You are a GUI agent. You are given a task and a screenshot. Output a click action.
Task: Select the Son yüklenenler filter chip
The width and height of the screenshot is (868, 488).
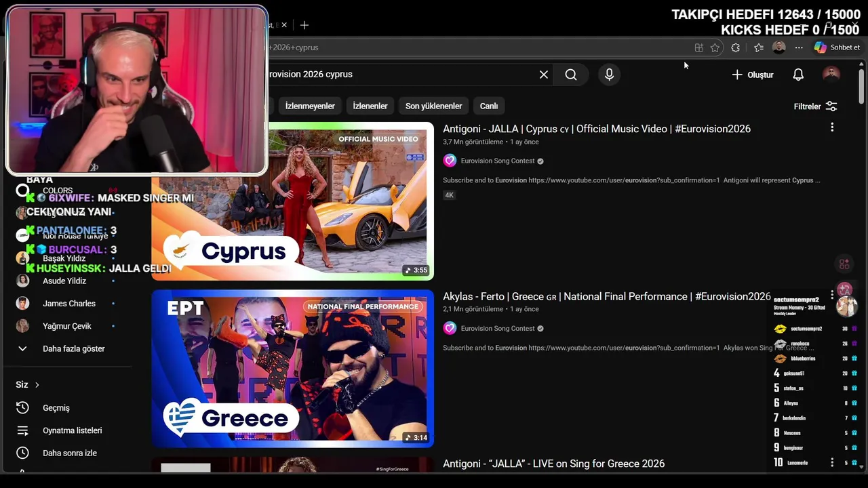tap(433, 106)
